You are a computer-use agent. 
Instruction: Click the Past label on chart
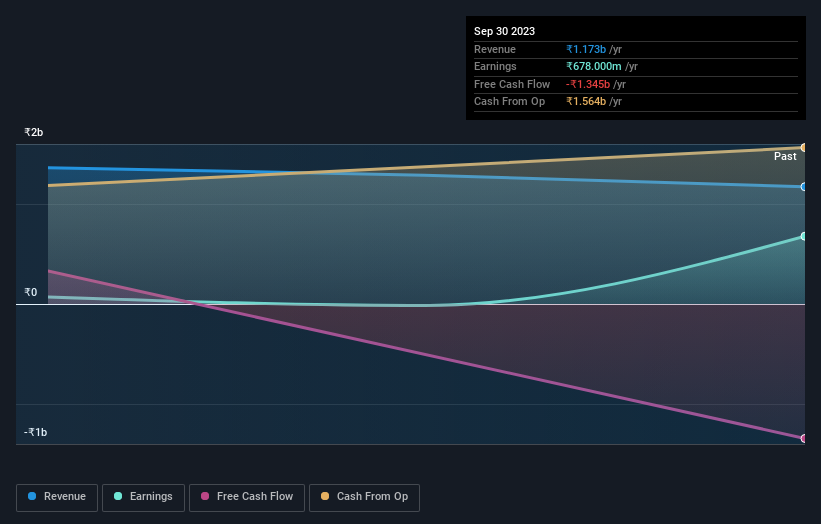point(785,157)
